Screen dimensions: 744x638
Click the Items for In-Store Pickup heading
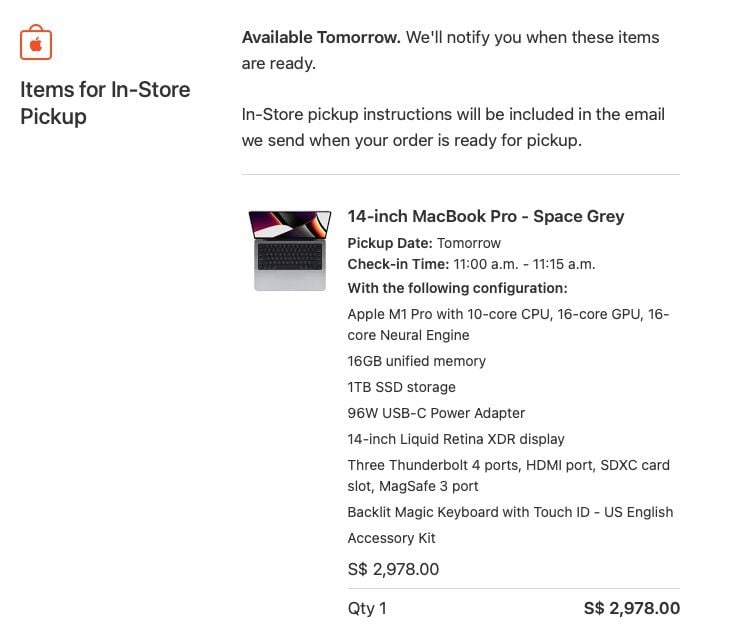(105, 103)
